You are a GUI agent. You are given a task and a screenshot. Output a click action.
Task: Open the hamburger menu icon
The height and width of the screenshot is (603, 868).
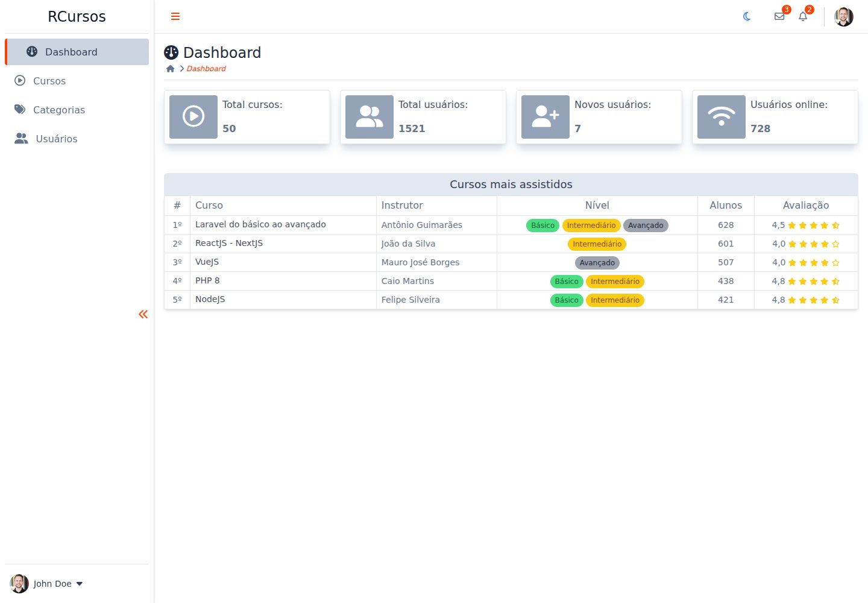175,16
